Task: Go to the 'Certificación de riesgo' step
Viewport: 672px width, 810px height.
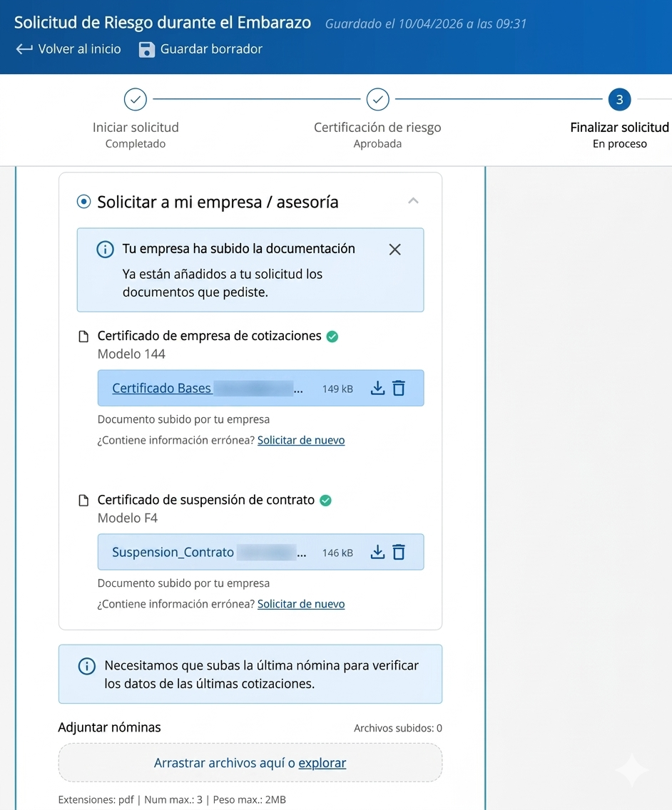Action: (x=377, y=100)
